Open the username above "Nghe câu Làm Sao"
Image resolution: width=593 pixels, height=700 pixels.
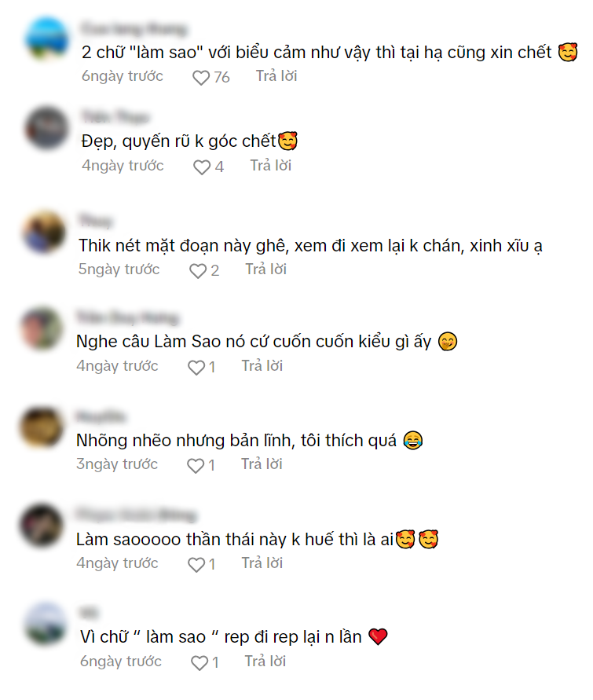127,318
